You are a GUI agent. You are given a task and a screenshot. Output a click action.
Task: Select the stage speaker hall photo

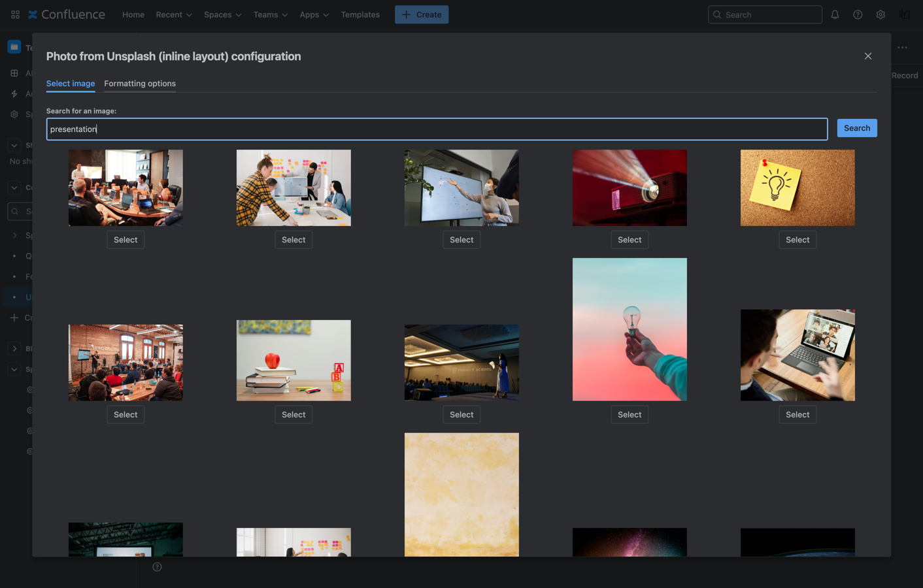click(x=461, y=414)
